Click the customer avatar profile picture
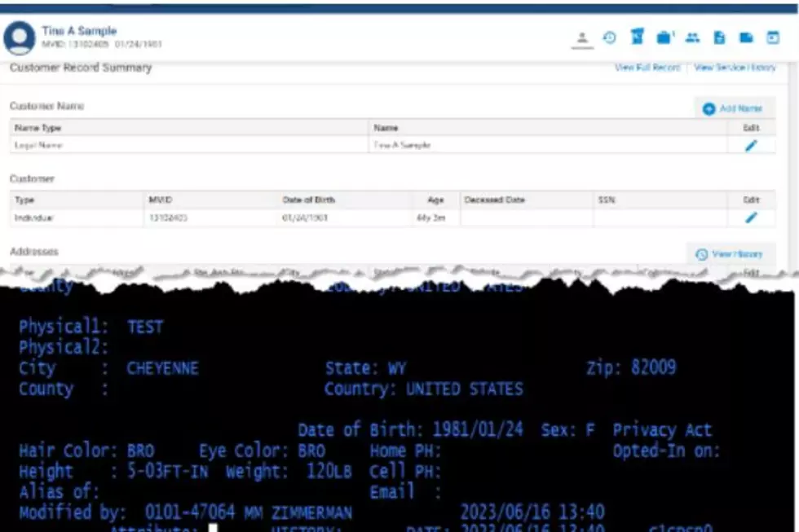The height and width of the screenshot is (532, 799). [20, 37]
